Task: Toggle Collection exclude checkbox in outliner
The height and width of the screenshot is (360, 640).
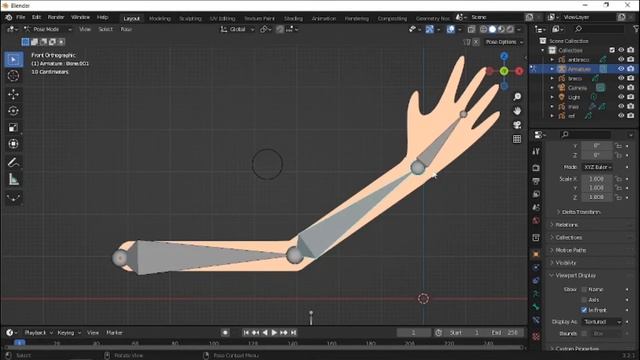Action: tap(612, 50)
